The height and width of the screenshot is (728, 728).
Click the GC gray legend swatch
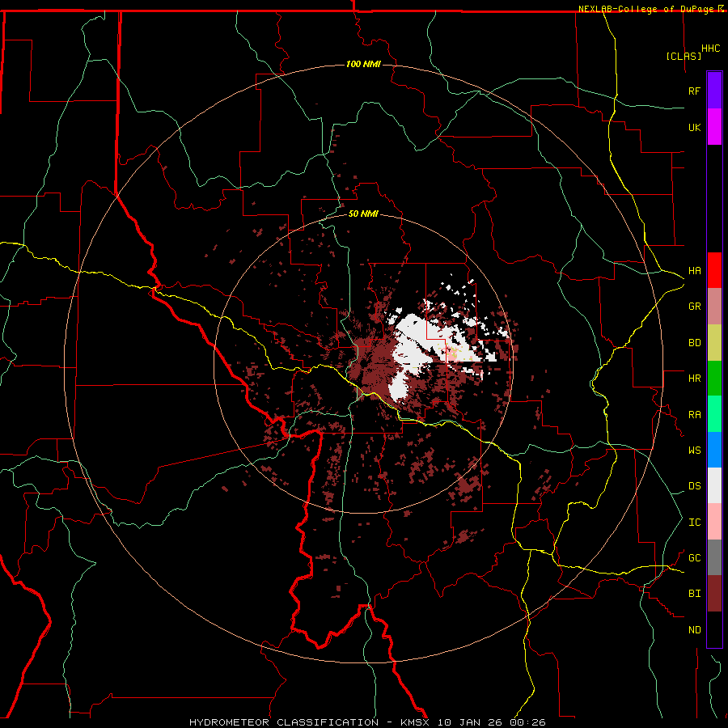pos(714,557)
